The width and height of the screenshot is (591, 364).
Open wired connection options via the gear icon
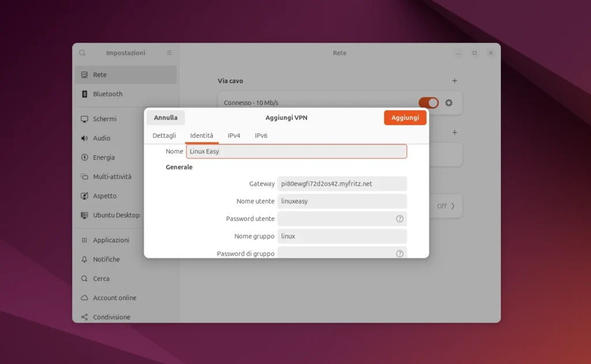pyautogui.click(x=449, y=102)
